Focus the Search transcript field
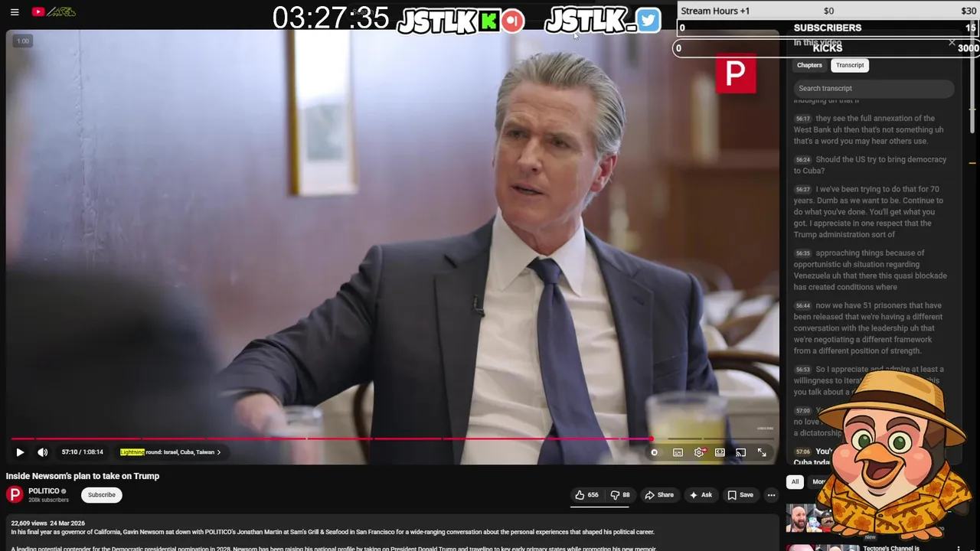This screenshot has width=980, height=551. pyautogui.click(x=874, y=88)
